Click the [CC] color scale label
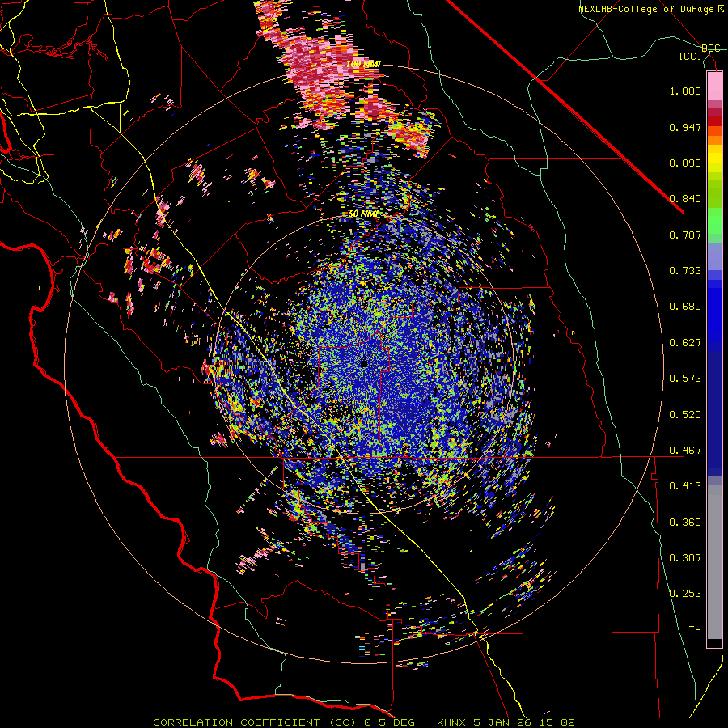The width and height of the screenshot is (728, 728). coord(691,56)
